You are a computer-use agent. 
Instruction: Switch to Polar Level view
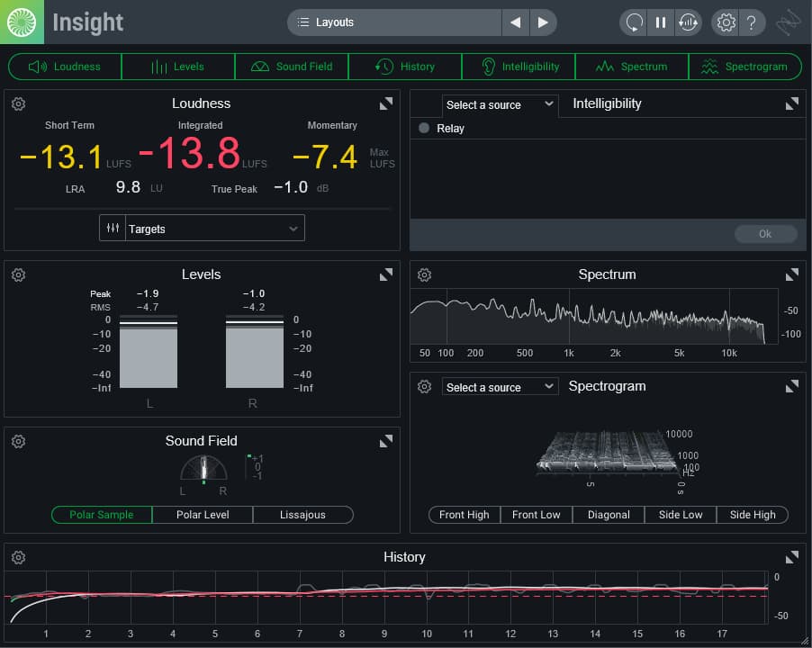pos(203,515)
